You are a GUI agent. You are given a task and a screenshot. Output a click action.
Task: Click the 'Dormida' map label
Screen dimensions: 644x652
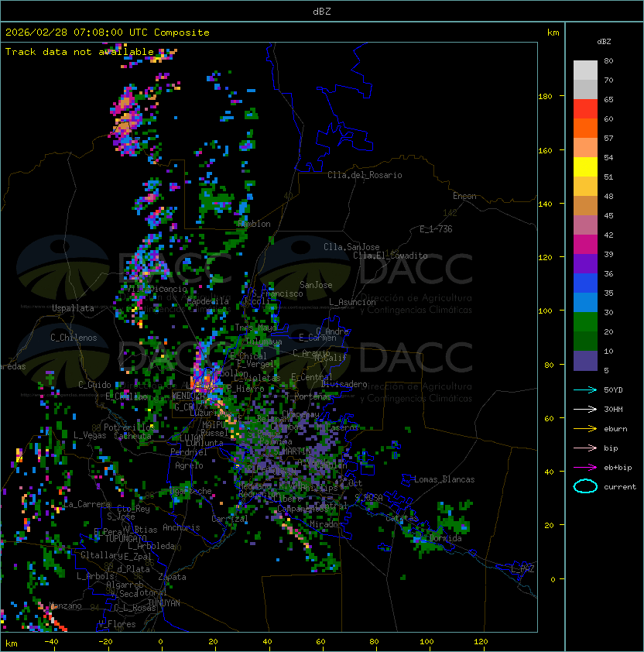[x=445, y=538]
